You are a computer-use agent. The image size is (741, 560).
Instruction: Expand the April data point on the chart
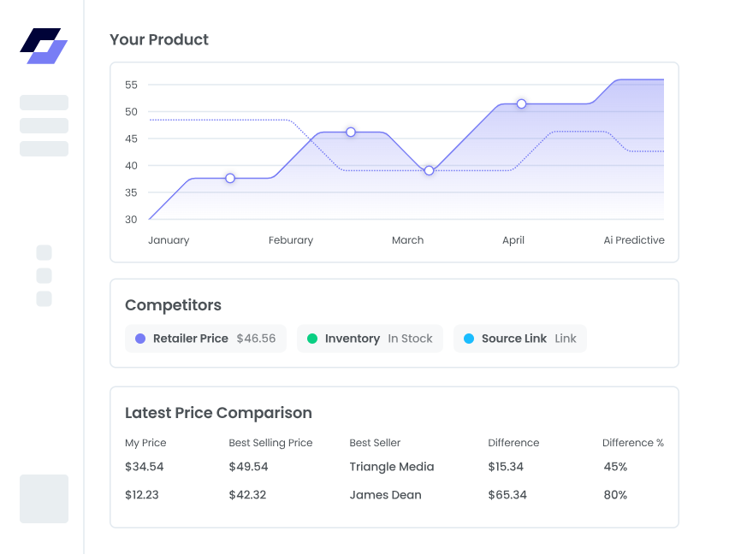[521, 103]
